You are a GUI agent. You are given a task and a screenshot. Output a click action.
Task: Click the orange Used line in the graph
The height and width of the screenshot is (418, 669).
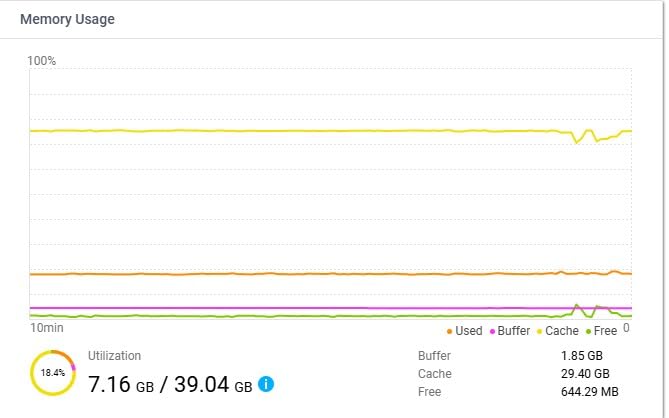click(299, 274)
